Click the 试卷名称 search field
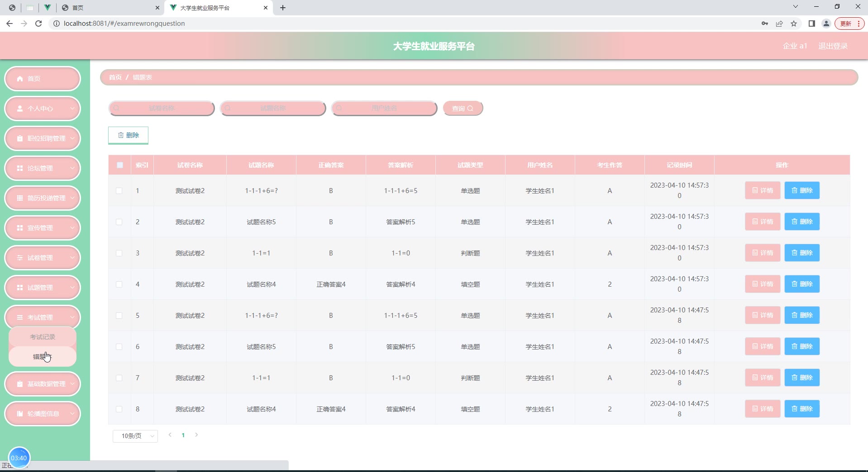 [162, 109]
